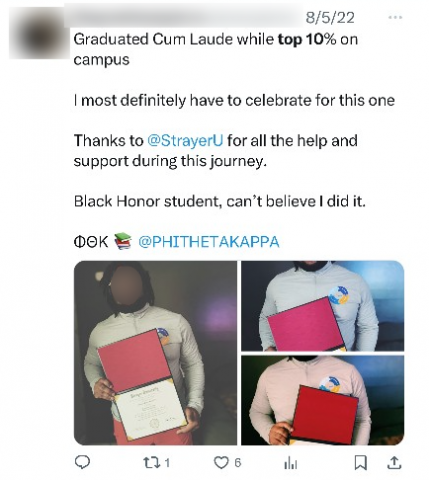Screen dimensions: 429x480
Task: View the large left photo with open diploma
Action: [155, 353]
